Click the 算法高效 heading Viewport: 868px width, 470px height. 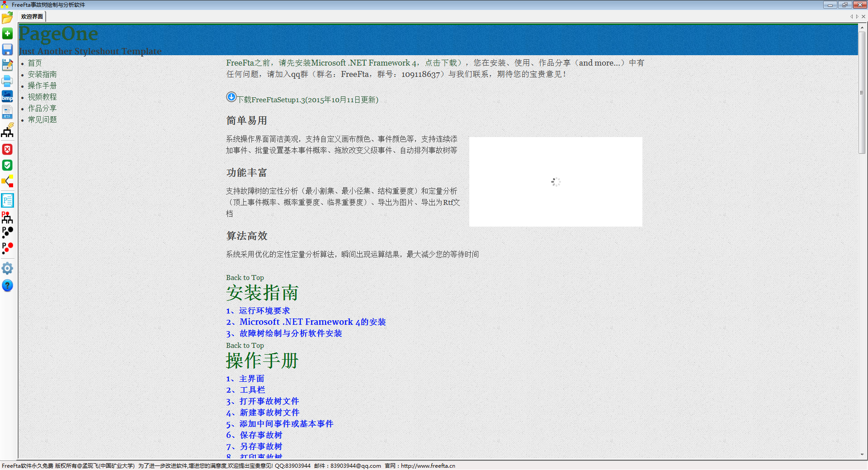coord(247,236)
